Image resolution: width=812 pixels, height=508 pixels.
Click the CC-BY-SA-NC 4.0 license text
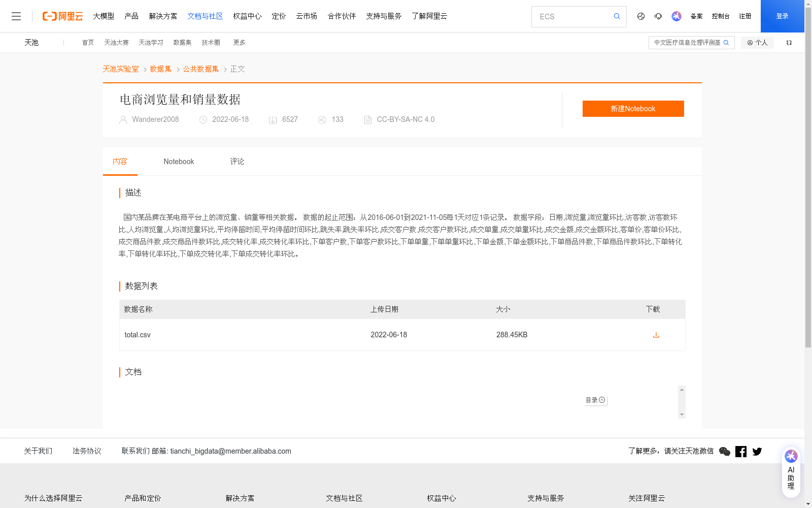point(405,119)
